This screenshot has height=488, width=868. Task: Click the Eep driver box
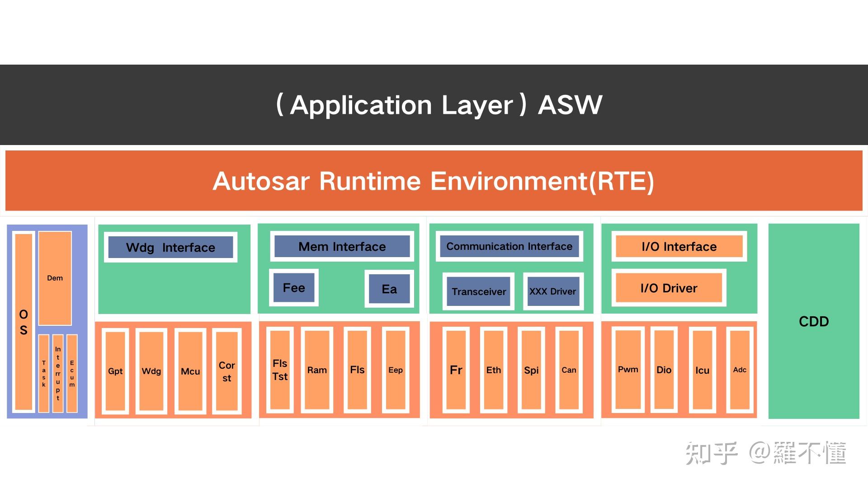tap(395, 370)
